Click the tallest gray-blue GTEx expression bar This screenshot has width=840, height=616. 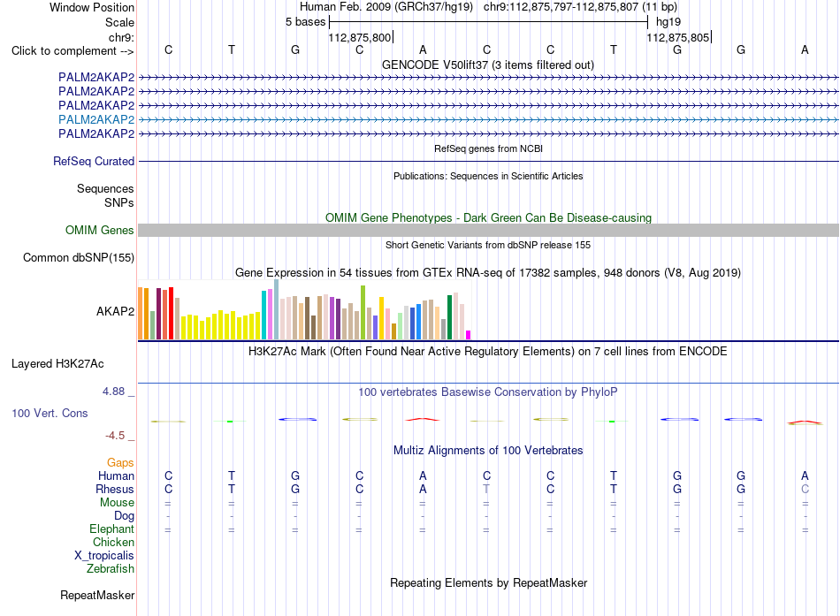[x=277, y=309]
